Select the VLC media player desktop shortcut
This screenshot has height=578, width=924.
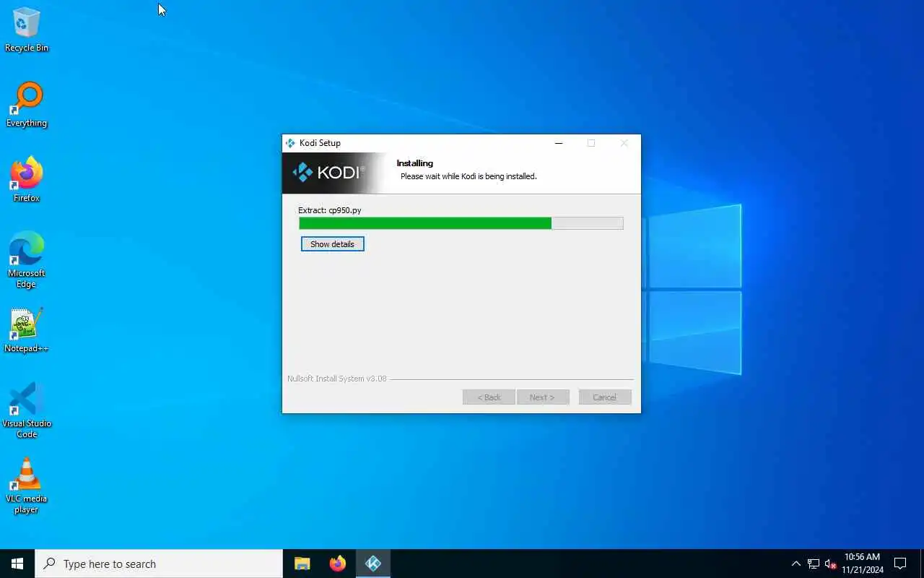coord(27,486)
